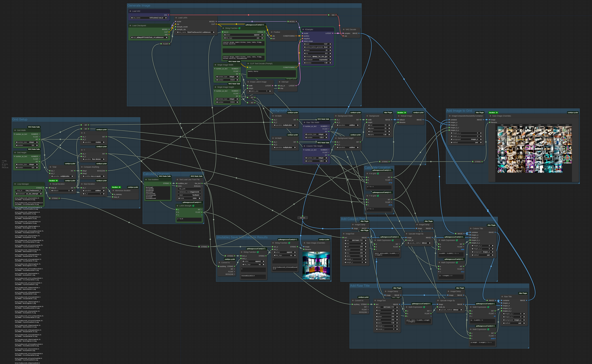Collapse the Text Multiline node via its dot

pos(146,180)
